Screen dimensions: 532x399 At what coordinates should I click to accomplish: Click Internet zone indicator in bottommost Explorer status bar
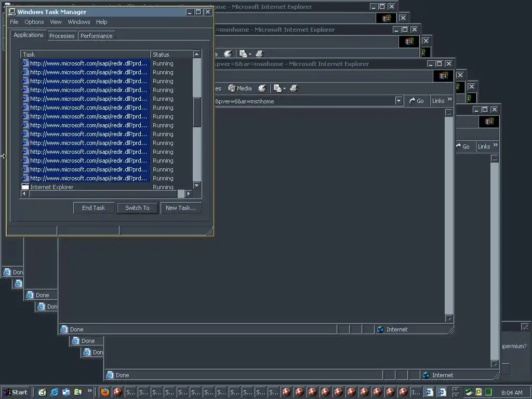[x=438, y=375]
